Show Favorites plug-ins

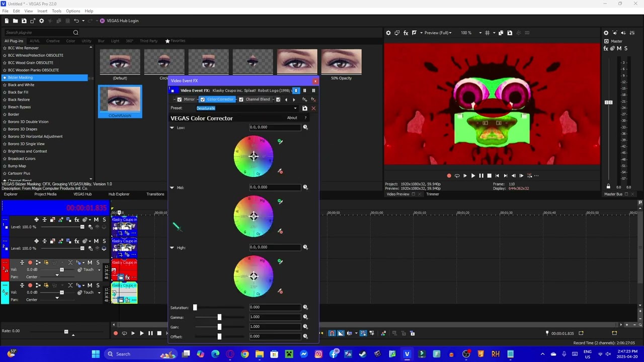[176, 41]
